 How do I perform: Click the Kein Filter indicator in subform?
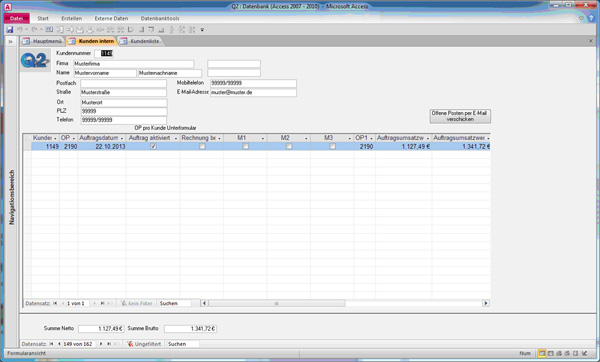pos(137,303)
